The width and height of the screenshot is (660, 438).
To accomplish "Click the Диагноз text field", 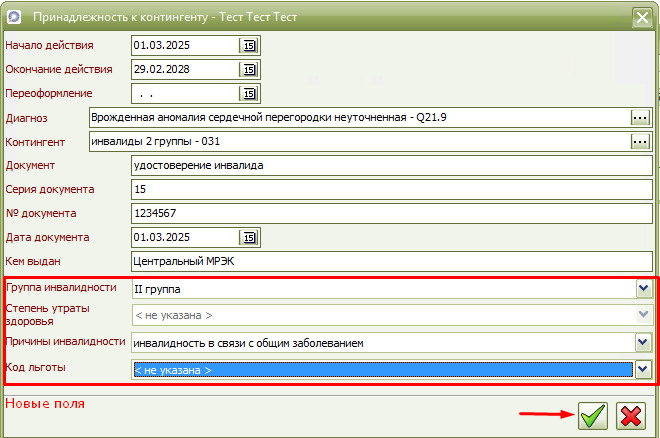I will (357, 118).
